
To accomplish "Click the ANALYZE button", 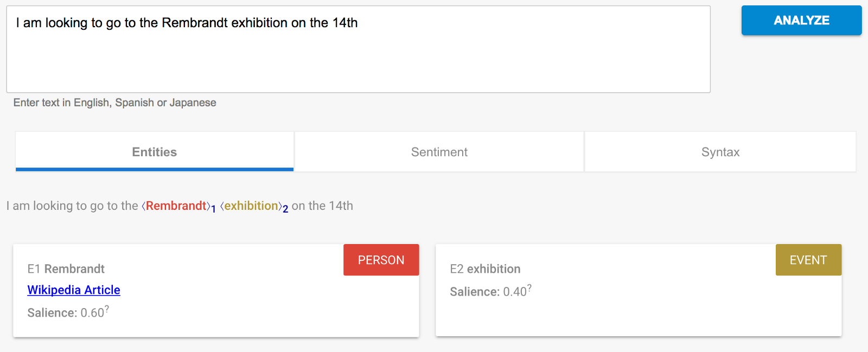I will pyautogui.click(x=801, y=21).
